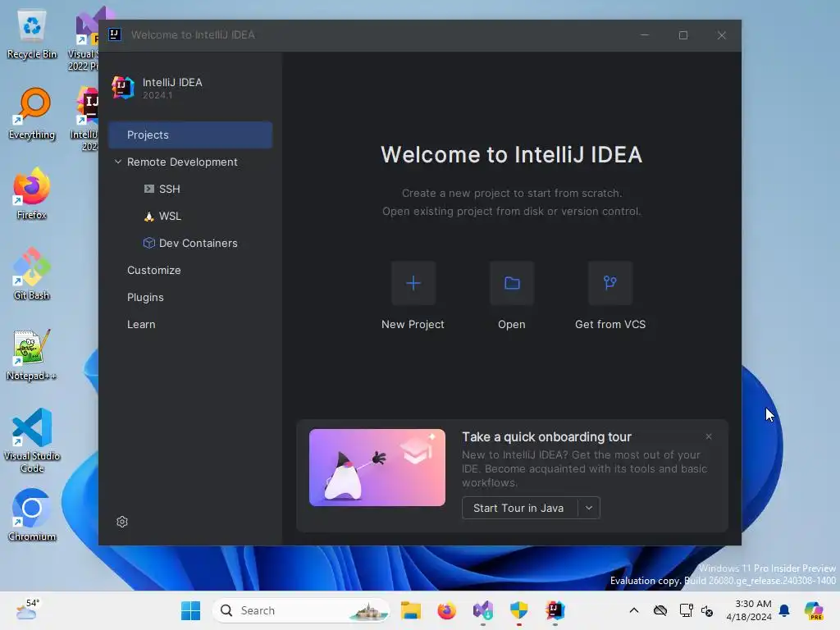Open Everything search desktop icon
The height and width of the screenshot is (630, 840).
click(x=32, y=115)
